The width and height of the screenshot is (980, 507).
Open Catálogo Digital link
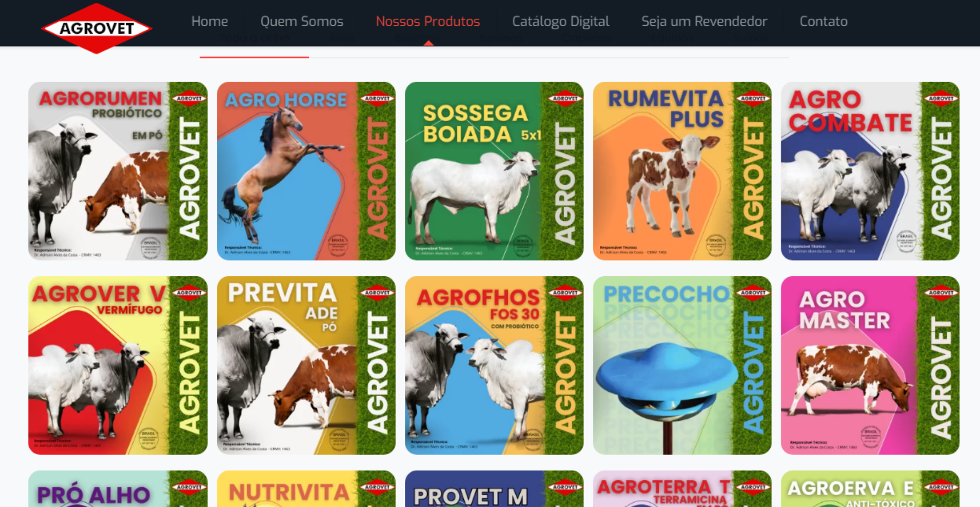(x=560, y=21)
